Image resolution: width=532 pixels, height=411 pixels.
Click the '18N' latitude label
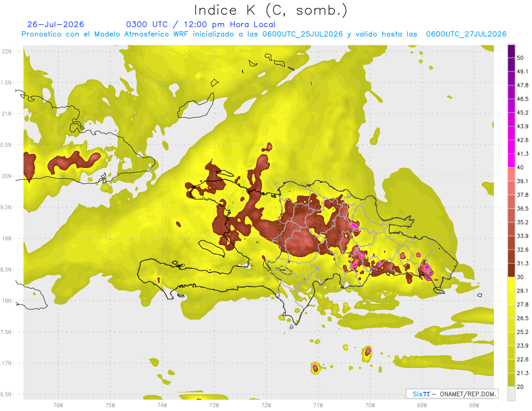click(x=7, y=301)
